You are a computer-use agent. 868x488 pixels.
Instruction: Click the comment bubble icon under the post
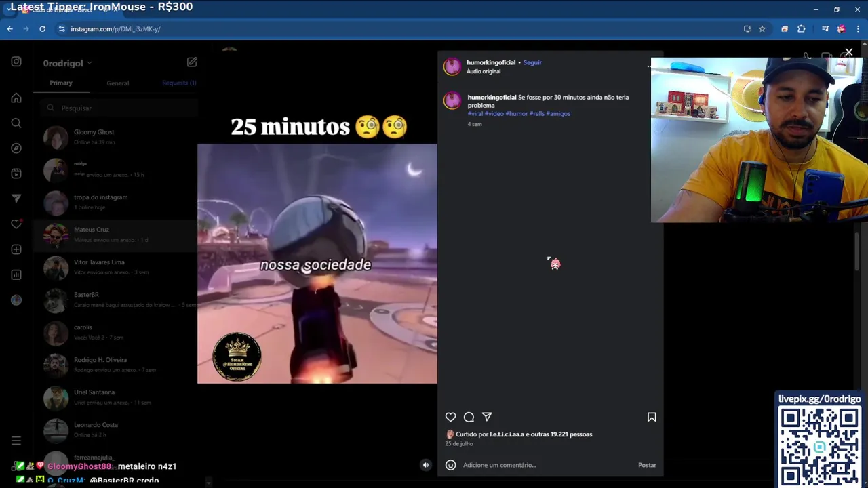click(x=469, y=417)
